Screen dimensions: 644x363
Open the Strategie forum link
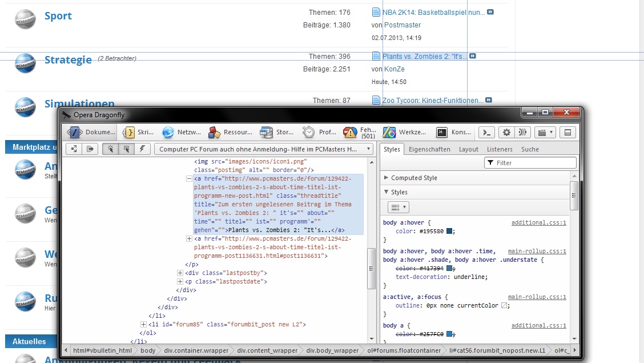68,60
